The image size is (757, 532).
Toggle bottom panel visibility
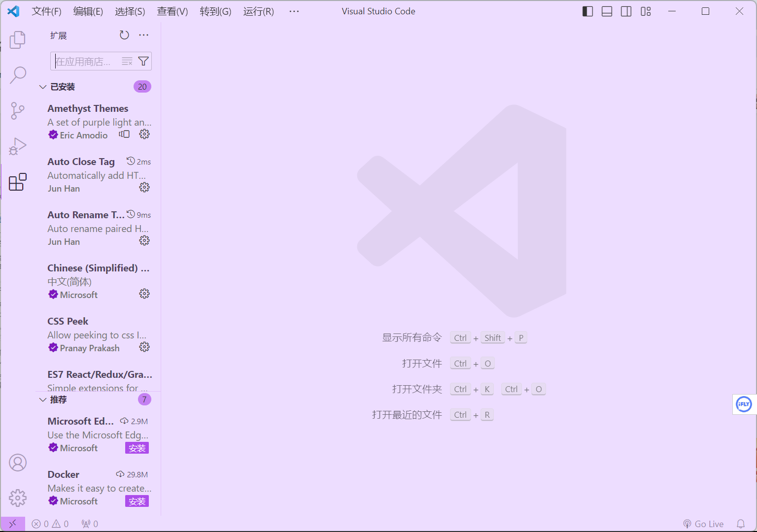coord(607,11)
